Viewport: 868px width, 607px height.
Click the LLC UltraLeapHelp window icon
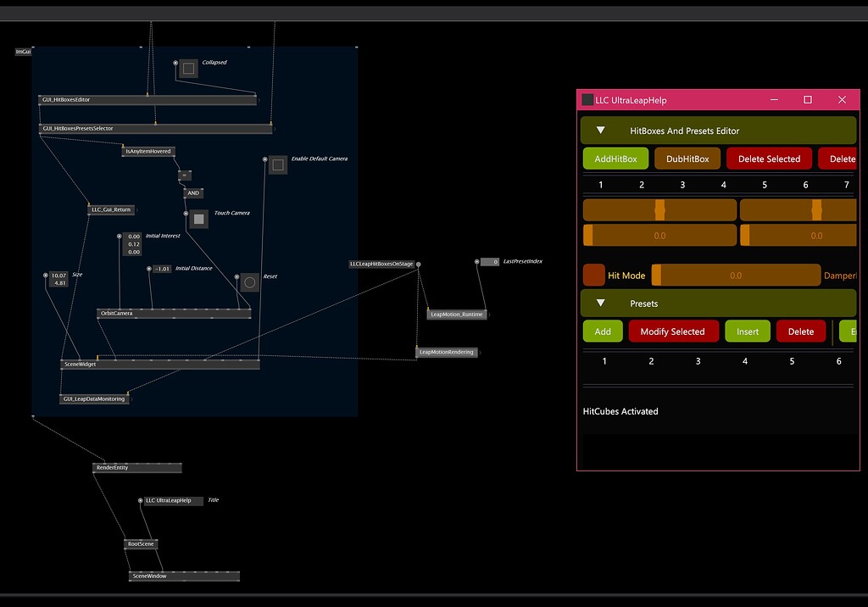tap(587, 100)
